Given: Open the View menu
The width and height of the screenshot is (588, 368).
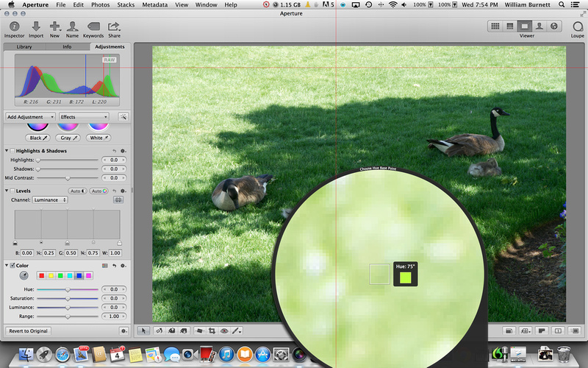Looking at the screenshot, I should click(x=182, y=4).
